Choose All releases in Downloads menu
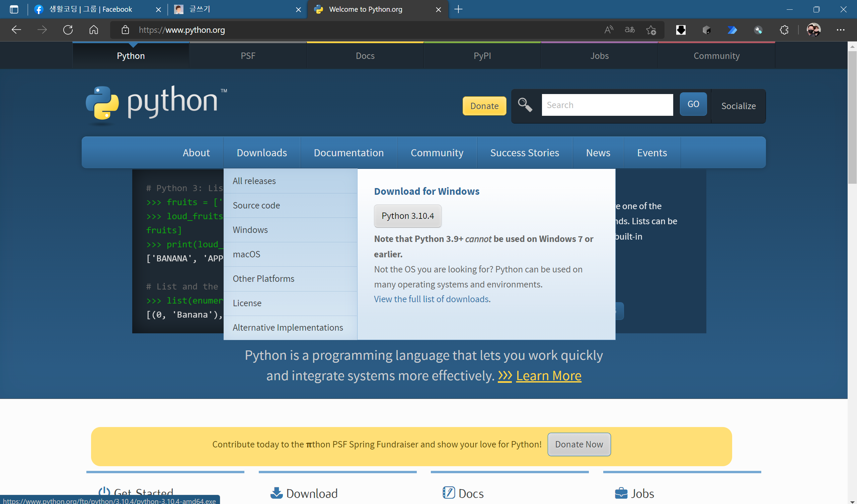 coord(254,181)
